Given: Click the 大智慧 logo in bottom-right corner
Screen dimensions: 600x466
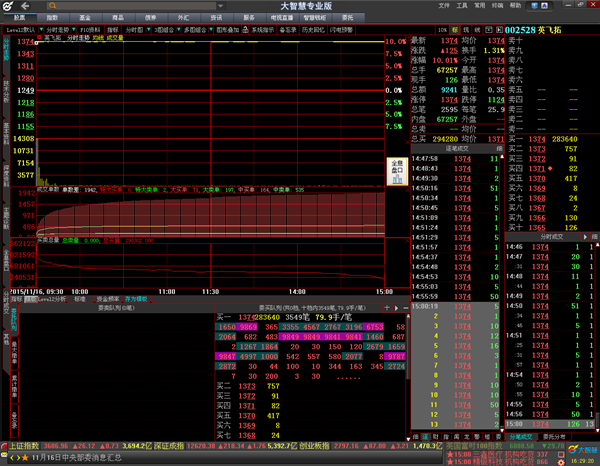Looking at the screenshot, I should pos(582,449).
